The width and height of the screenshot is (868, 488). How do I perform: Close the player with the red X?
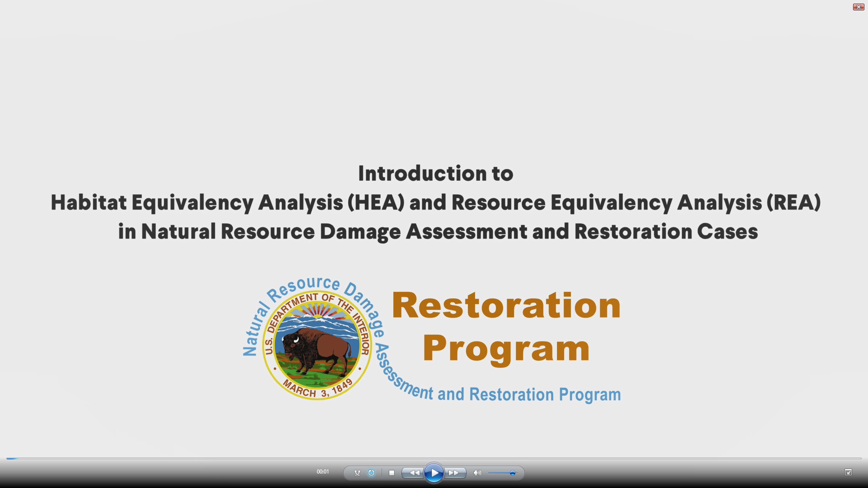pyautogui.click(x=859, y=7)
